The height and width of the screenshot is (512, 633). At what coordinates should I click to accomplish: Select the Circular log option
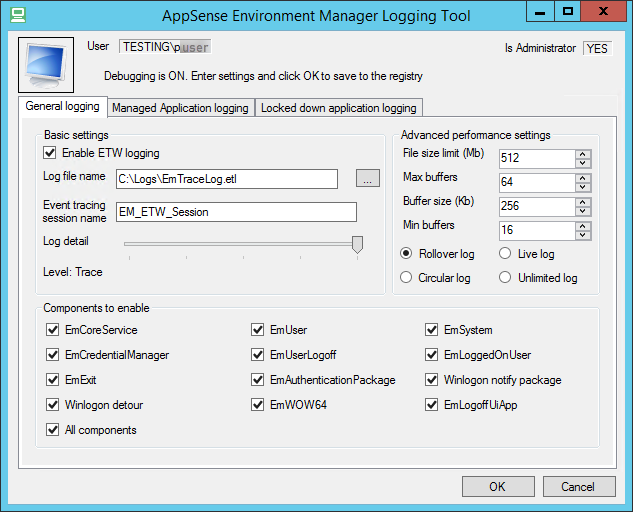pos(407,278)
